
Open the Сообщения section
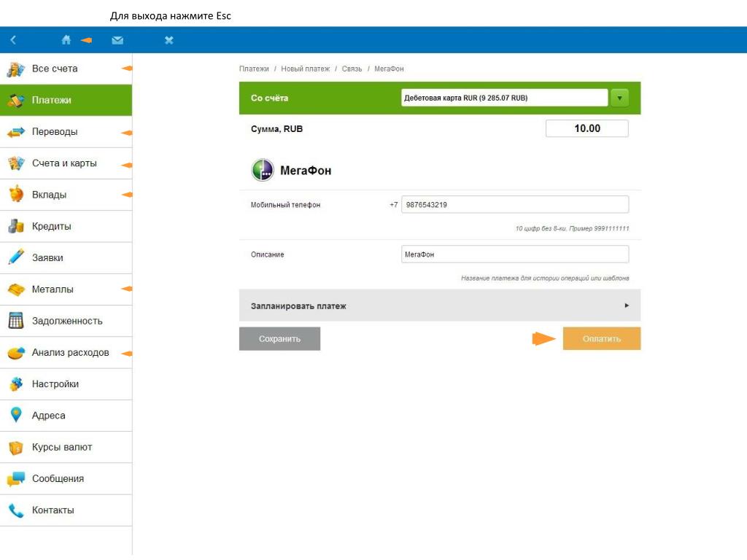[66, 478]
